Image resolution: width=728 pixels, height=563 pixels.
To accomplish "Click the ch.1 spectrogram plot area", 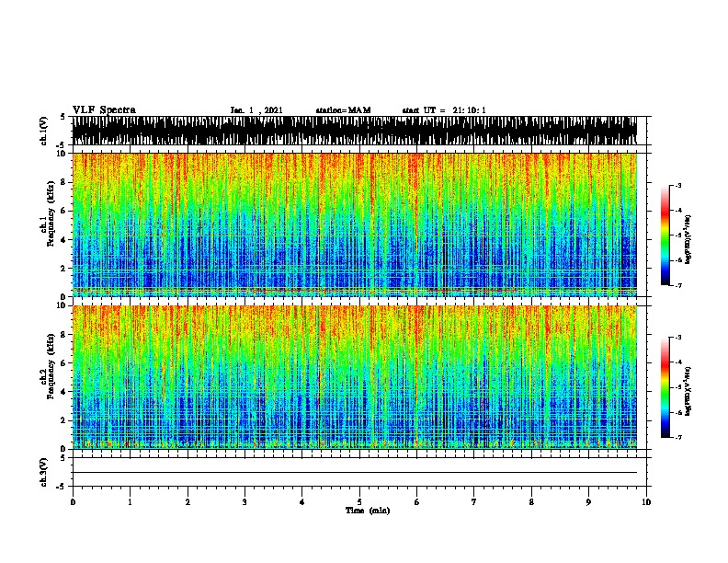I will [x=354, y=224].
